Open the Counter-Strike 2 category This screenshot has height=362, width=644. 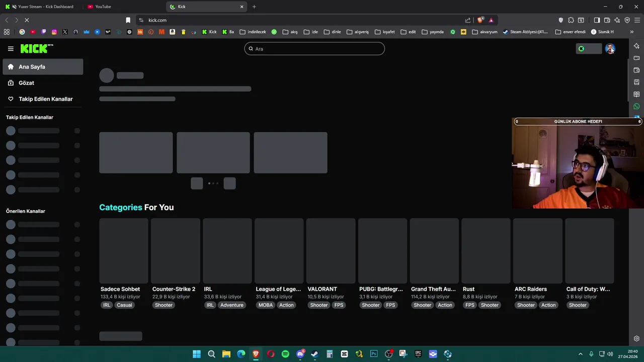pyautogui.click(x=174, y=289)
